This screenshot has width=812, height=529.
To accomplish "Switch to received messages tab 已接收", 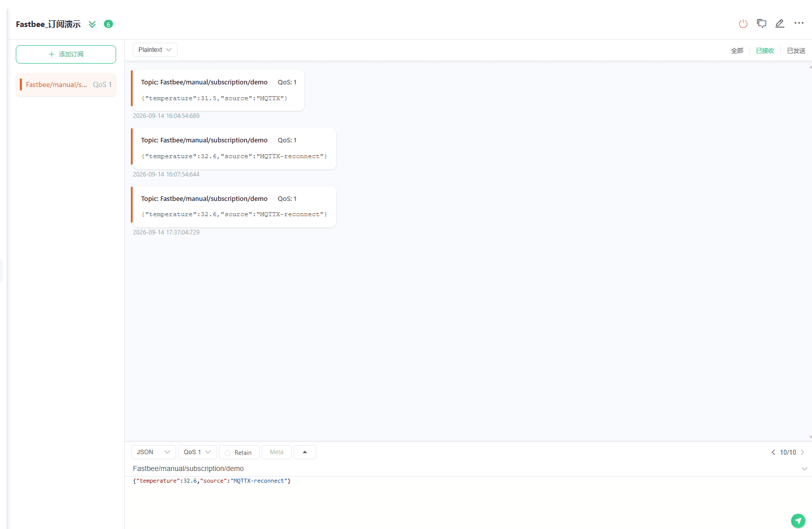I will click(x=765, y=50).
